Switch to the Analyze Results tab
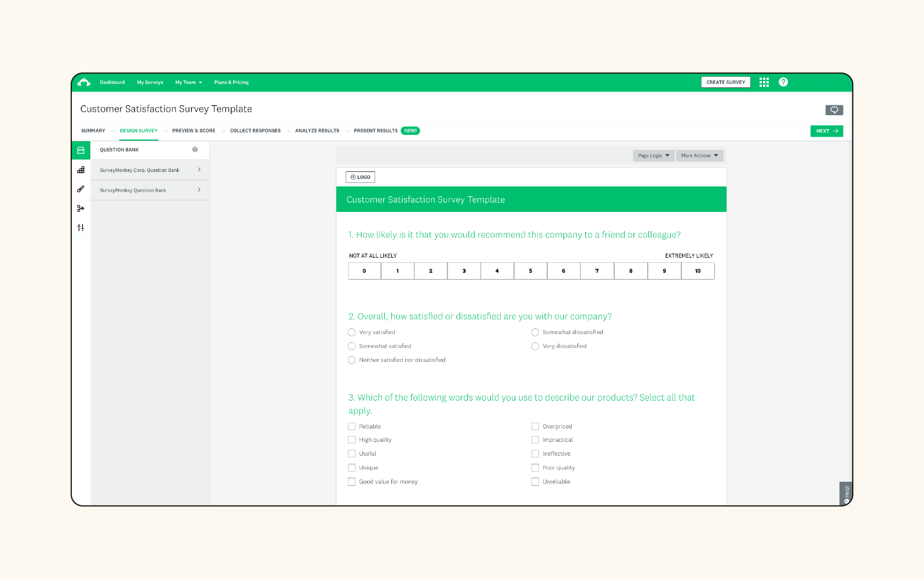Image resolution: width=924 pixels, height=579 pixels. [317, 131]
